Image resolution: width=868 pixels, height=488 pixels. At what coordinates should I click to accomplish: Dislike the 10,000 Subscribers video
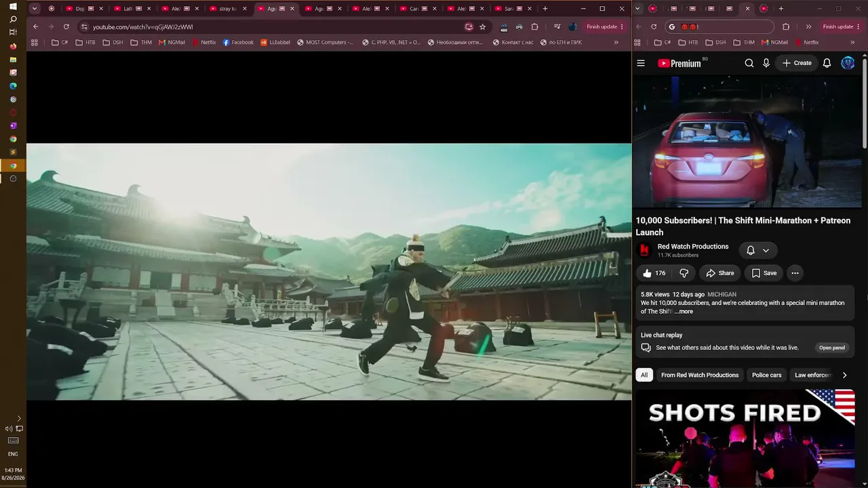(684, 273)
